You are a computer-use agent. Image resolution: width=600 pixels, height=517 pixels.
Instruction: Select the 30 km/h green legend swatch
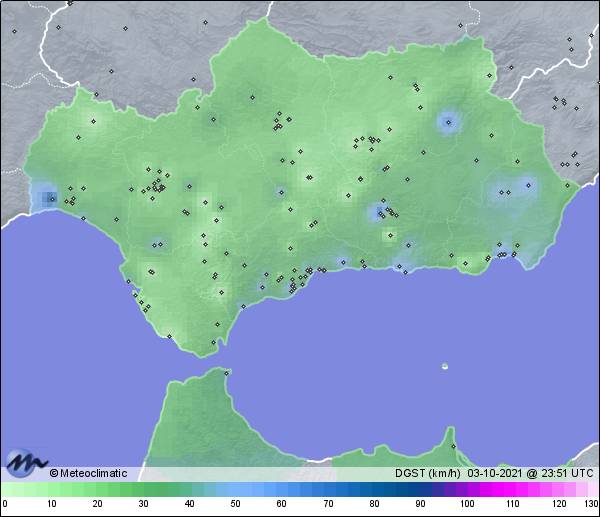click(144, 490)
